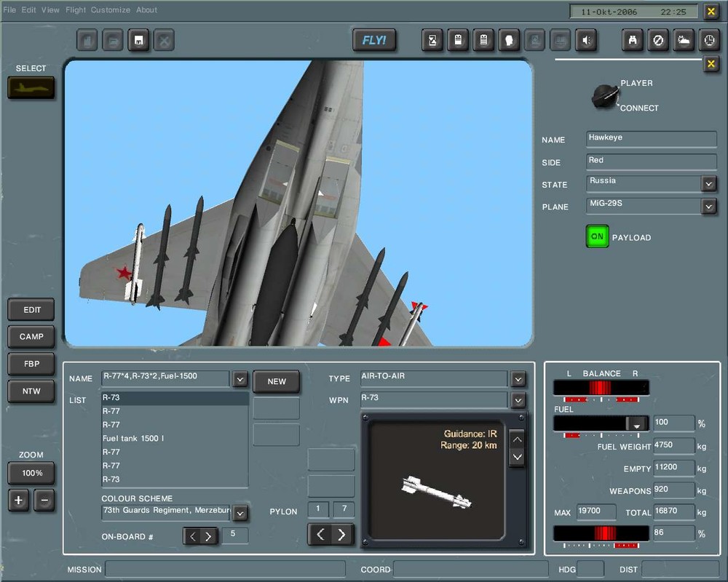Select the first R-73 list entry
The image size is (728, 582).
tap(175, 398)
